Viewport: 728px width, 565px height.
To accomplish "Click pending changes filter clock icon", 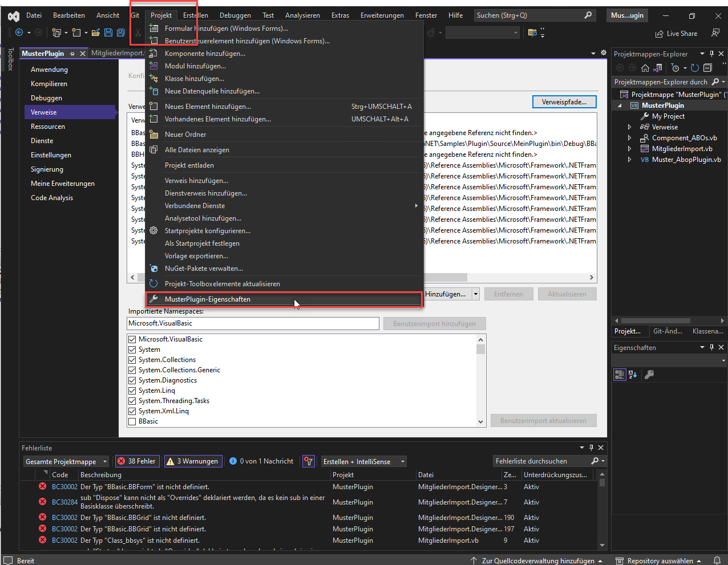I will (676, 68).
